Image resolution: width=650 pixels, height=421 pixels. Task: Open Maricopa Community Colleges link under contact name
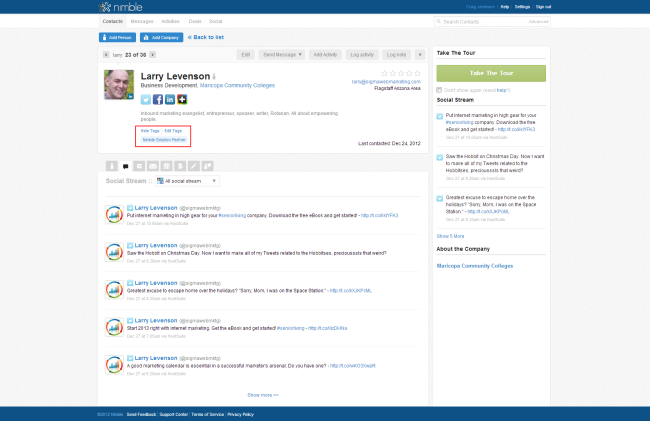tap(238, 85)
